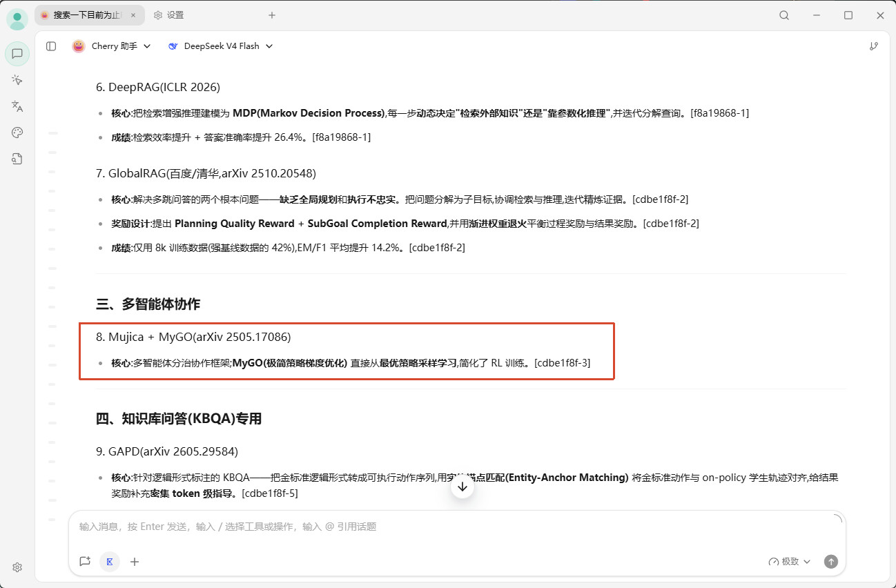
Task: Click the bold text SubGoal Completion Reward
Action: [378, 224]
